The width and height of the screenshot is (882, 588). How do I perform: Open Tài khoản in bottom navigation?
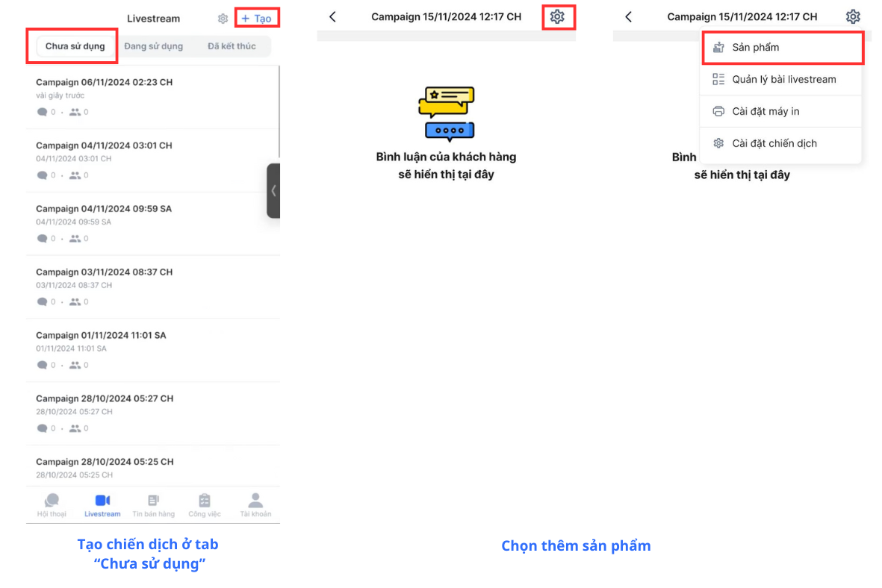255,505
